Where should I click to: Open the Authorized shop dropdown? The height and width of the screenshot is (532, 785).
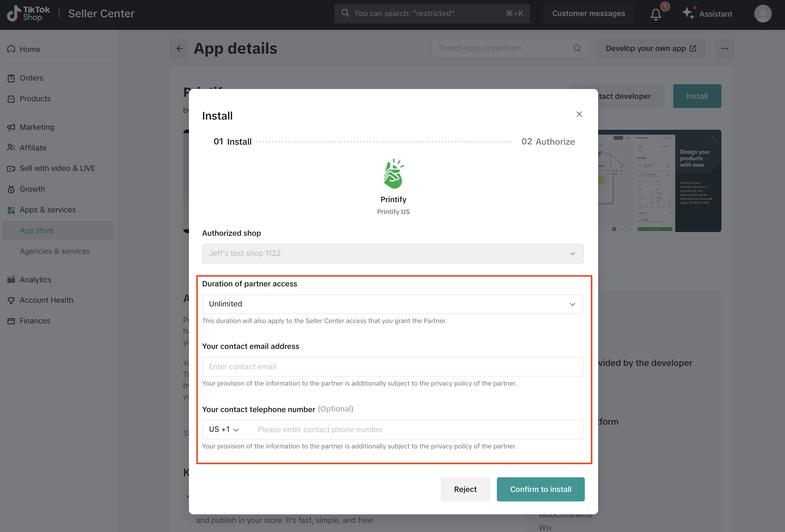[x=392, y=253]
